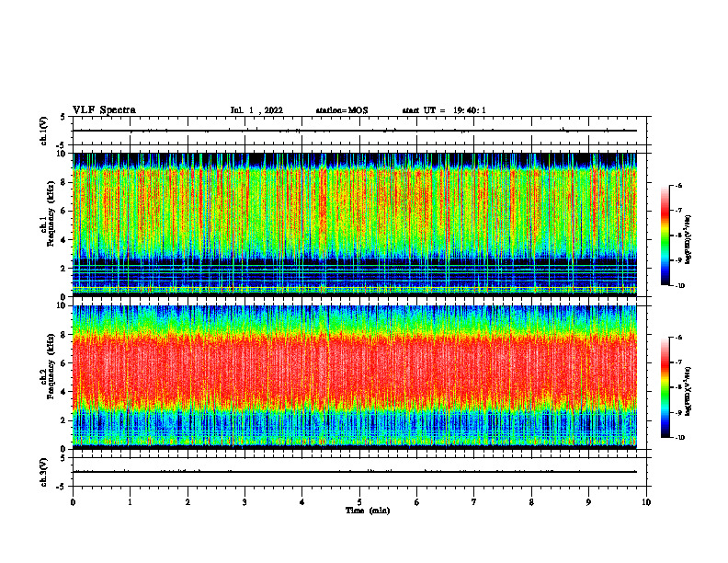Click the 'start UT = 19:40:1' label
Screen dimensions: 728x563
tap(444, 110)
